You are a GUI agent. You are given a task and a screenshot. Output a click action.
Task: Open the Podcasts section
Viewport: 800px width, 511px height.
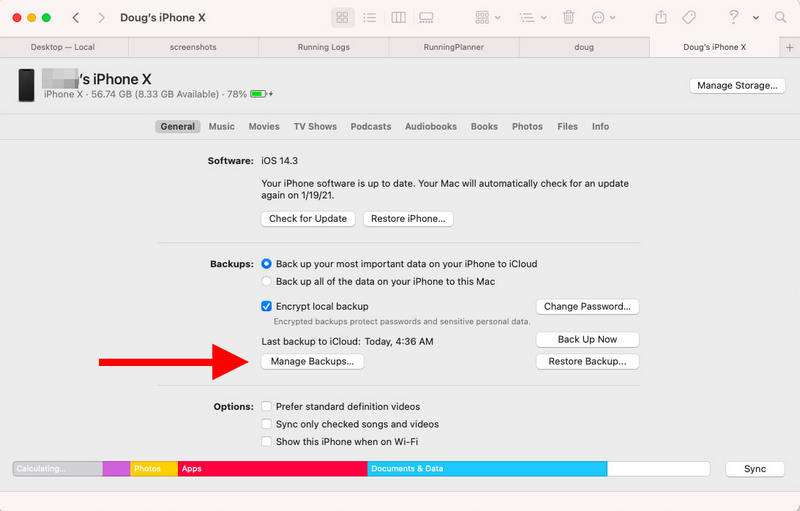(x=371, y=126)
